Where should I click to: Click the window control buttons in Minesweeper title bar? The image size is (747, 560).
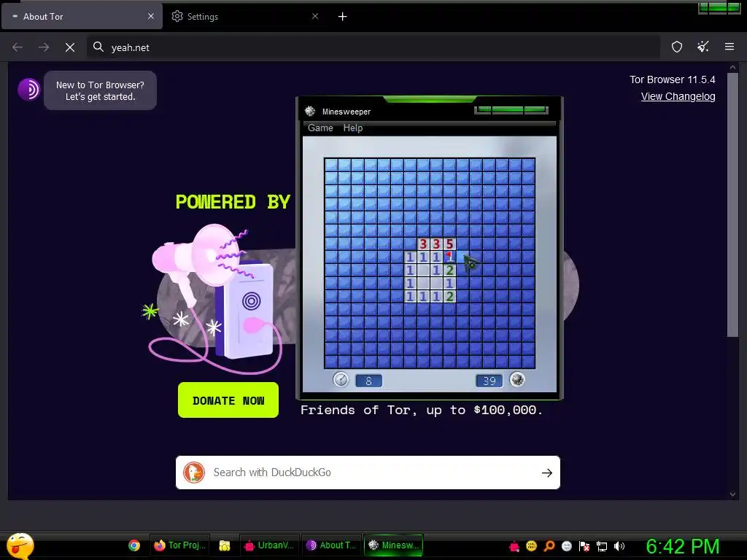tap(511, 110)
